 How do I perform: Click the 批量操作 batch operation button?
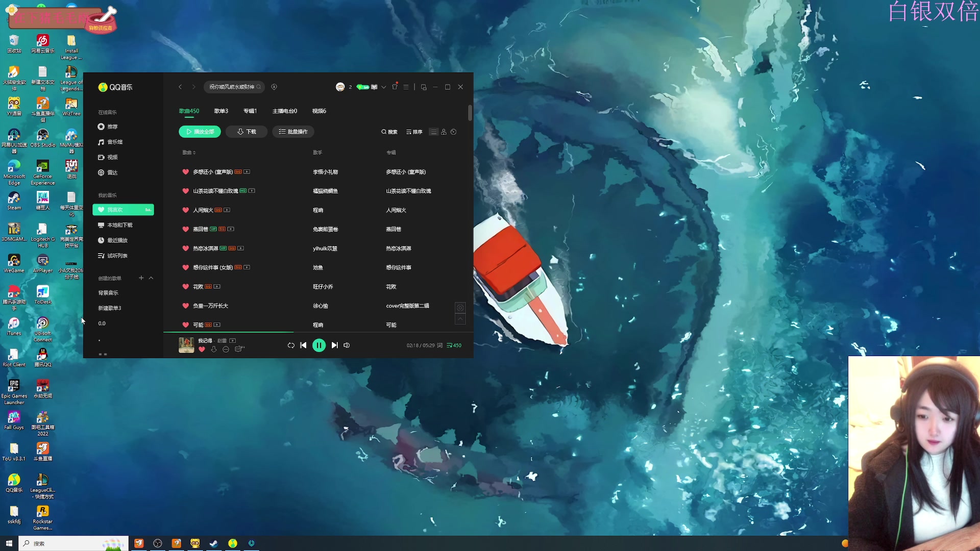pyautogui.click(x=293, y=132)
